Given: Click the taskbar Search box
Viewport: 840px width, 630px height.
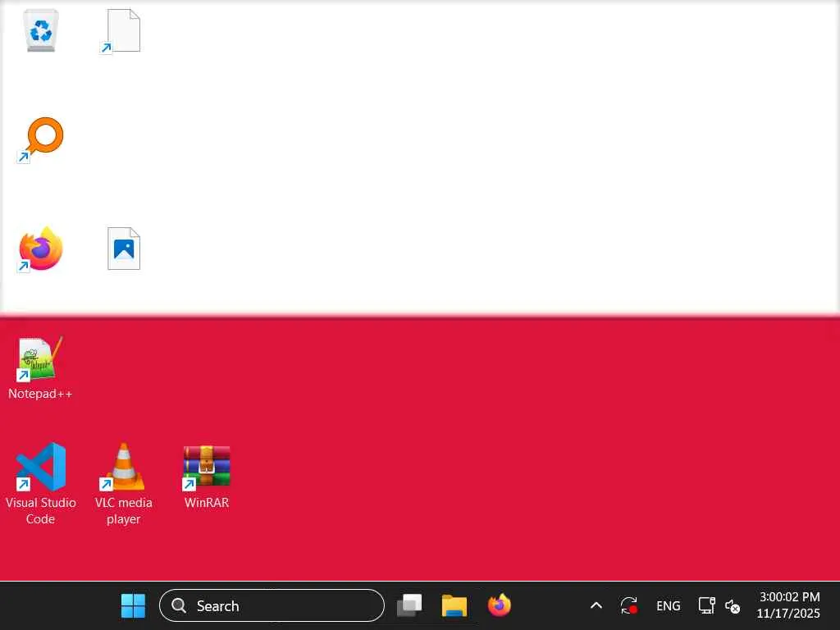Looking at the screenshot, I should click(x=272, y=606).
